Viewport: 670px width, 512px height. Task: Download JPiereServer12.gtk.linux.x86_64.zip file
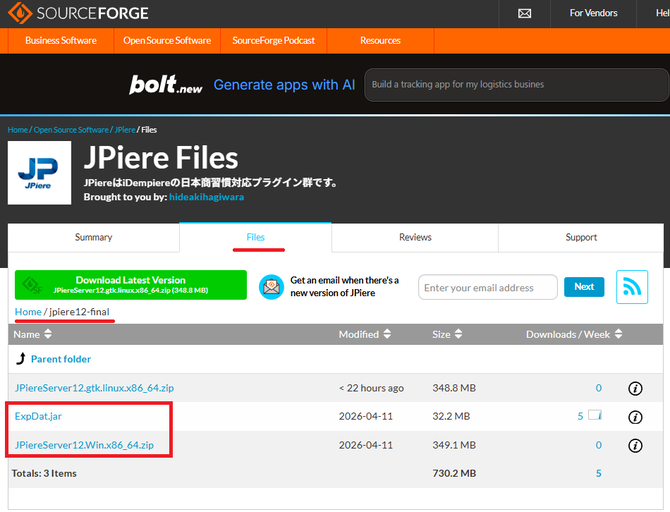(94, 388)
